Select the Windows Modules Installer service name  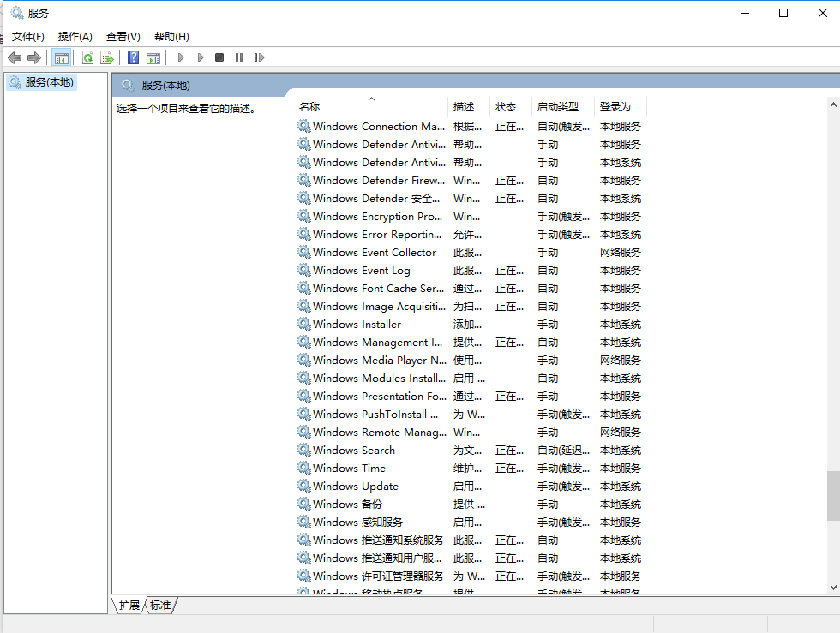(x=379, y=378)
